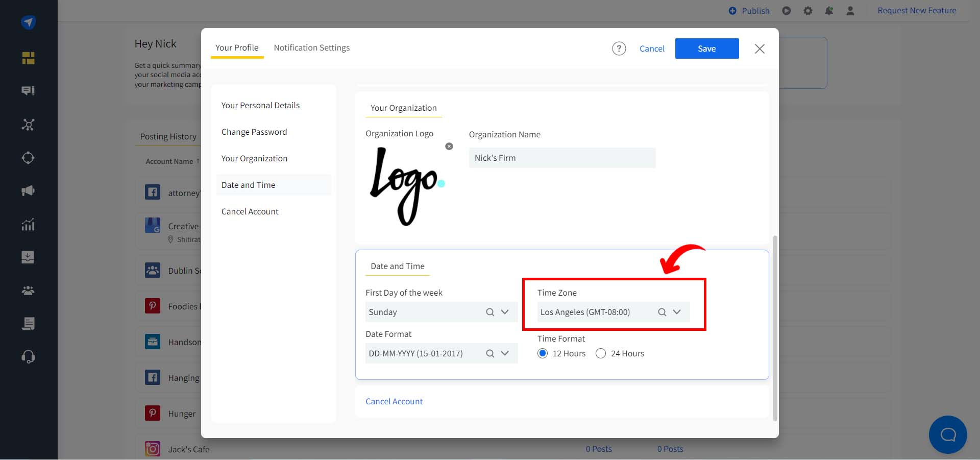Click the Organization Name input field
The height and width of the screenshot is (460, 980).
(561, 158)
